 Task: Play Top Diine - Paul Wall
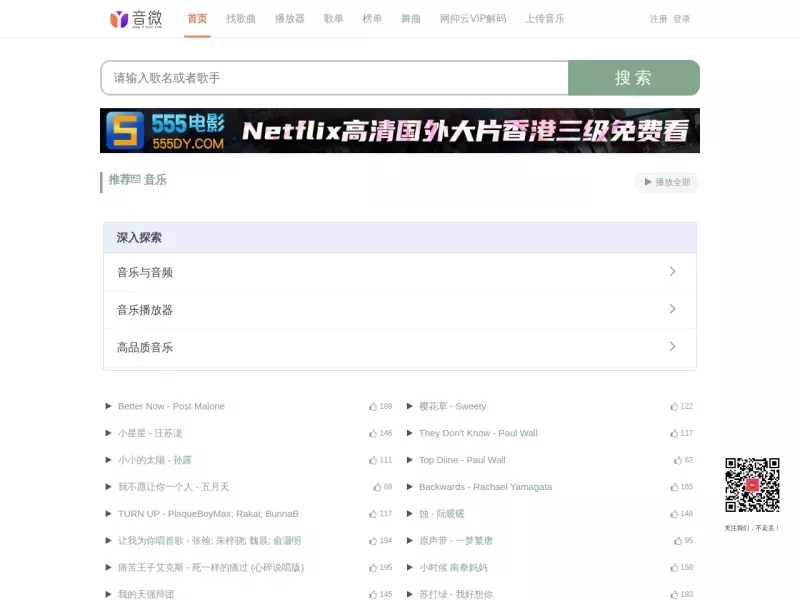[409, 460]
